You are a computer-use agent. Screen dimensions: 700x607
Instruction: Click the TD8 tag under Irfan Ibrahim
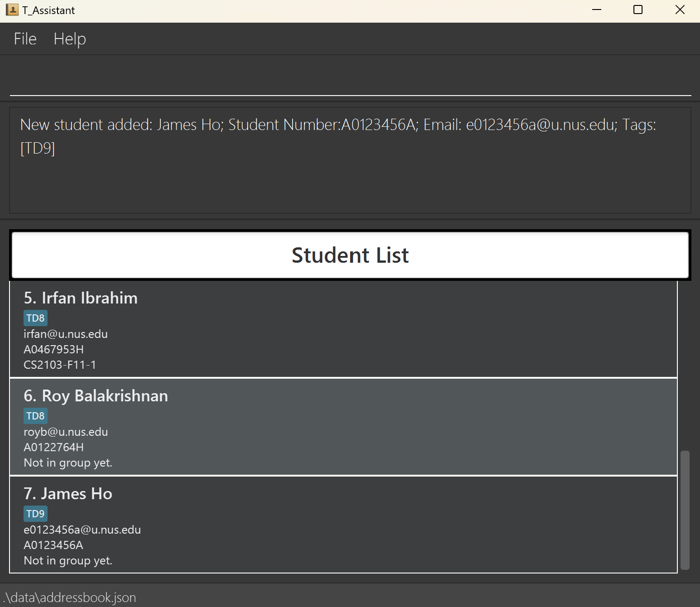point(35,318)
